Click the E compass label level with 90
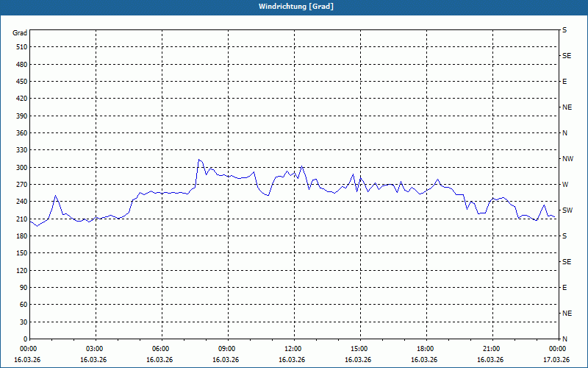 coord(564,288)
